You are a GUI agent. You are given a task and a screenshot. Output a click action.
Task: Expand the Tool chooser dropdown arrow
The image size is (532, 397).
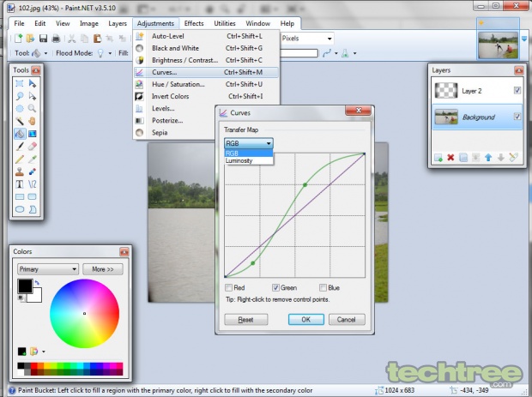point(45,53)
